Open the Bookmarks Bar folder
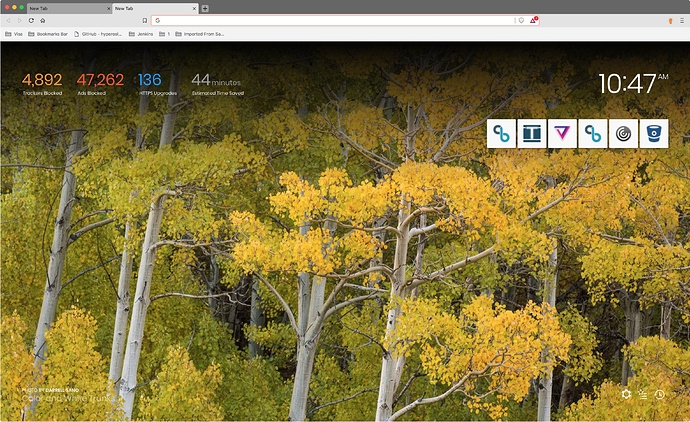Screen dimensions: 690x422 pos(48,34)
